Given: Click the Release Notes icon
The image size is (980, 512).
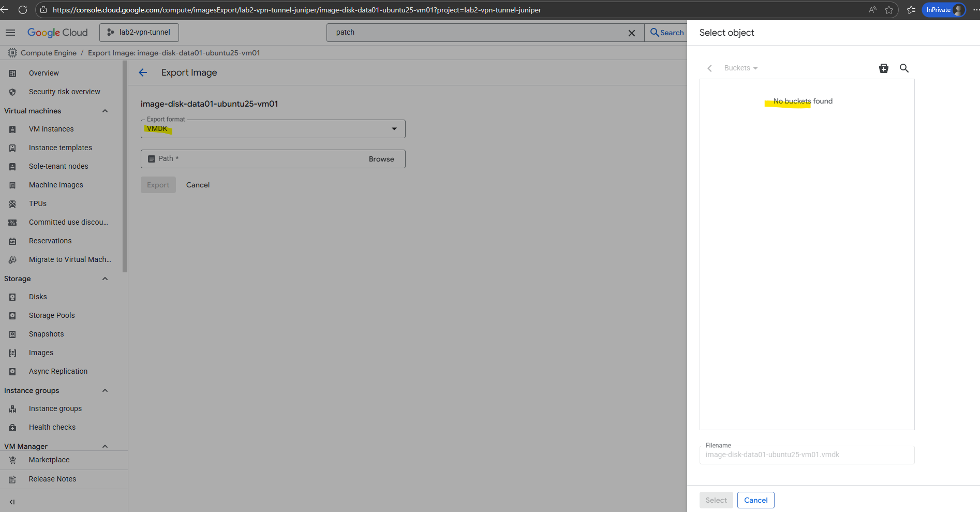Looking at the screenshot, I should point(12,479).
